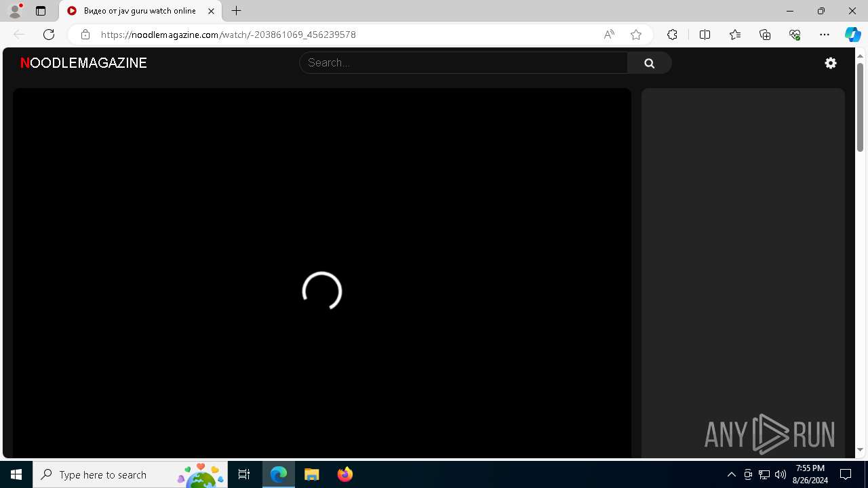This screenshot has width=868, height=488.
Task: Open the Copilot sidebar
Action: pyautogui.click(x=852, y=35)
